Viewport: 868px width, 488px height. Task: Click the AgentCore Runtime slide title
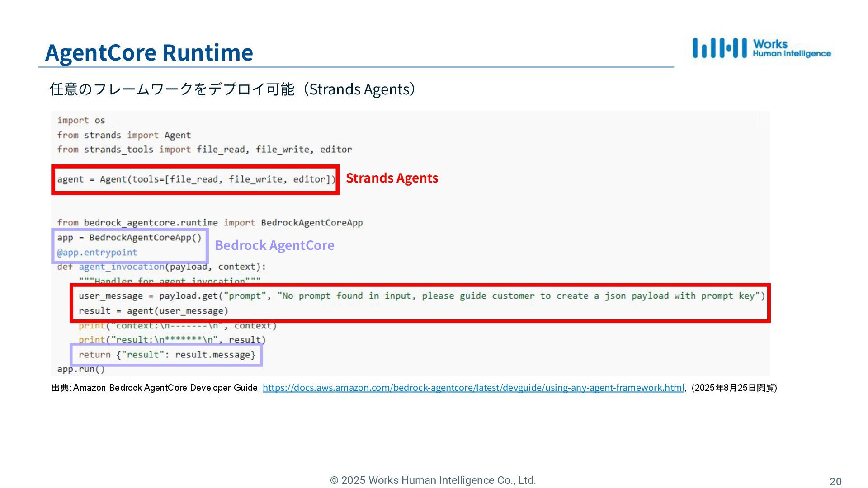(149, 52)
